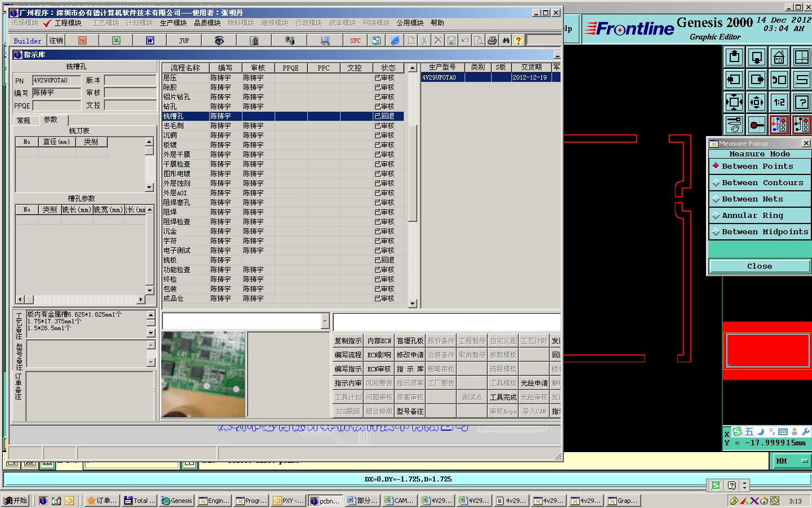Click the JUP toolbar button

point(184,41)
